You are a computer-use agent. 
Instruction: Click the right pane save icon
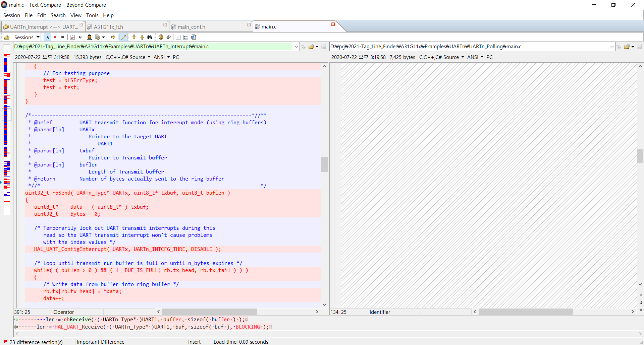click(x=639, y=47)
